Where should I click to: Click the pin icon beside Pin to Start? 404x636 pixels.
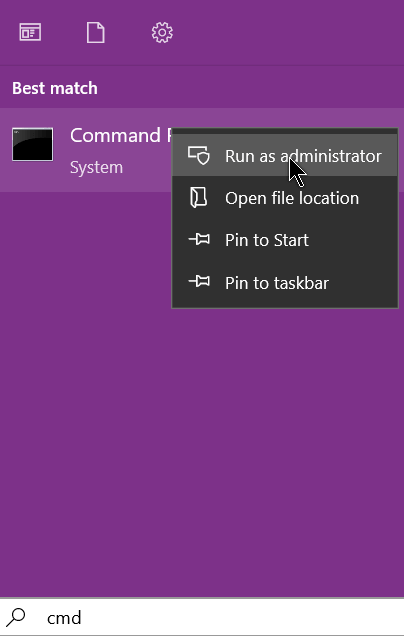(199, 240)
